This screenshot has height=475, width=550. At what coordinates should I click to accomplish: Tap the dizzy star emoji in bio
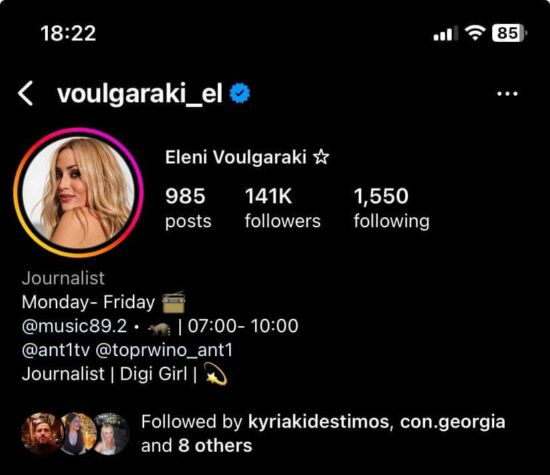click(215, 374)
